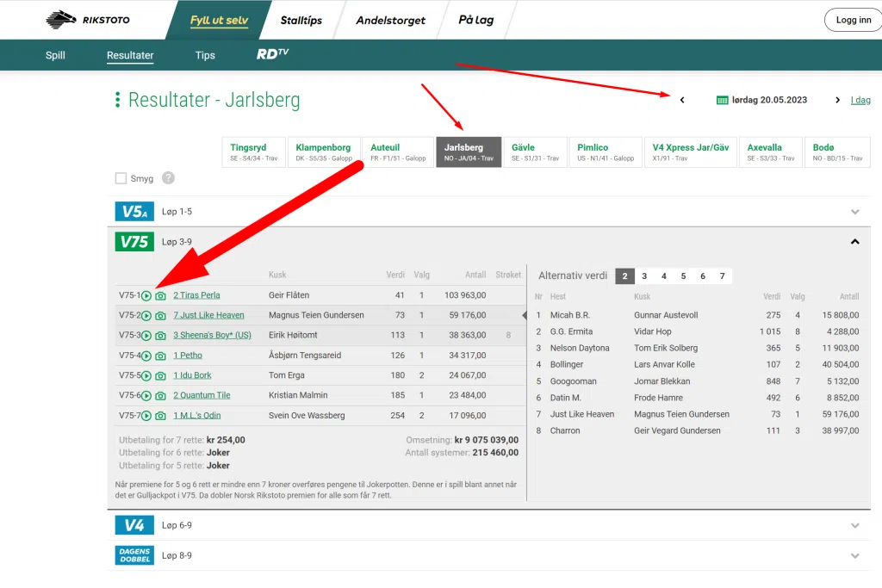Select Alternativ verdi leg 3
The image size is (882, 588).
click(644, 276)
